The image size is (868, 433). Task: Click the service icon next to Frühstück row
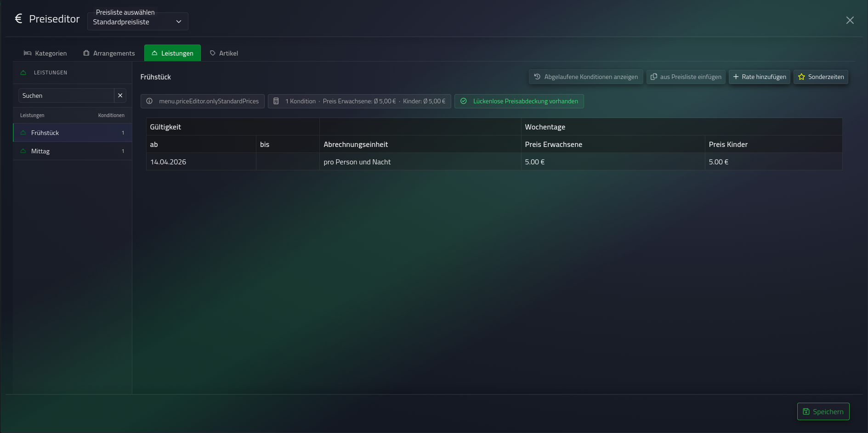[23, 133]
